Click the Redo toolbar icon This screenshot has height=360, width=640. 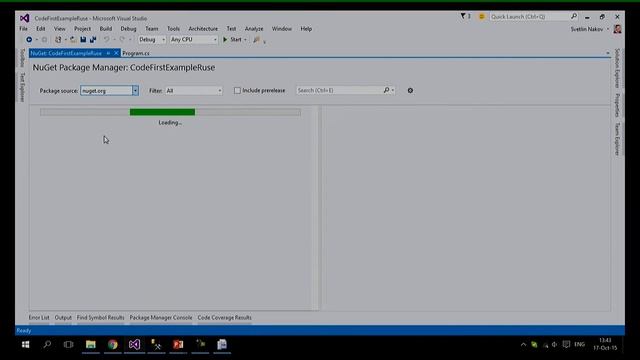point(122,40)
